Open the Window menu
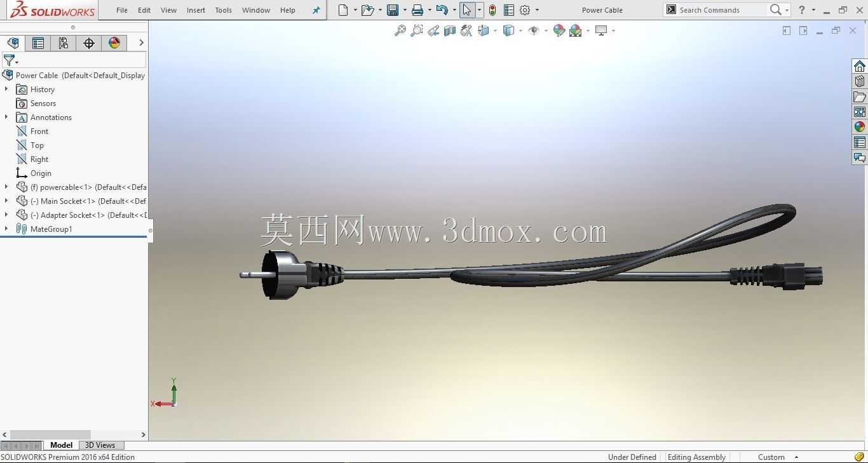Viewport: 868px width, 463px height. tap(256, 10)
